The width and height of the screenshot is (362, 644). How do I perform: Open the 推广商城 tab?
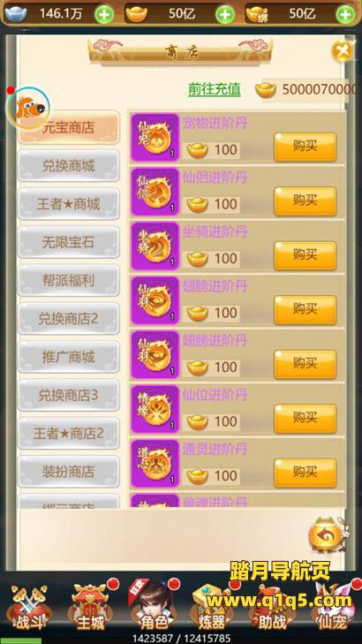pos(69,357)
